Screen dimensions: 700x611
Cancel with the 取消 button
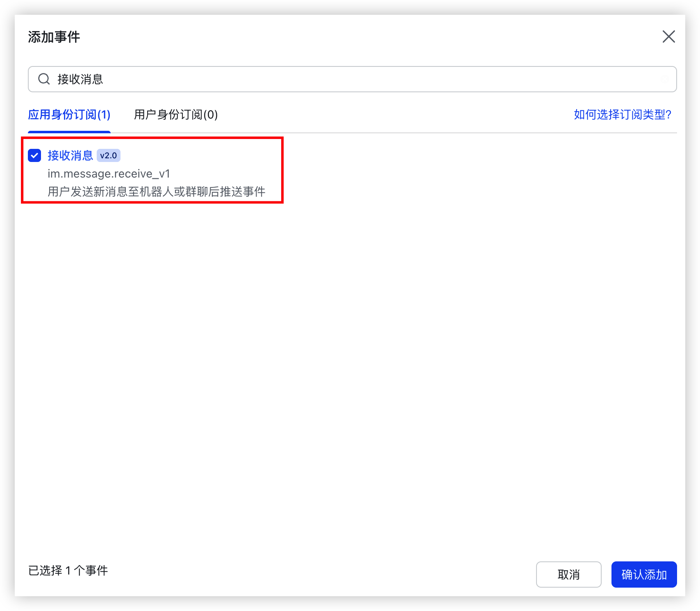[x=568, y=574]
